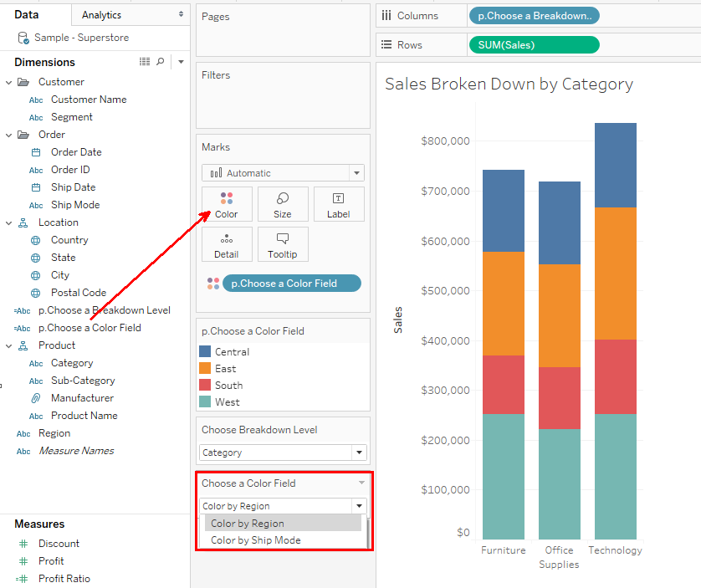Viewport: 701px width, 588px height.
Task: Click the Color button in Marks card
Action: tap(226, 204)
